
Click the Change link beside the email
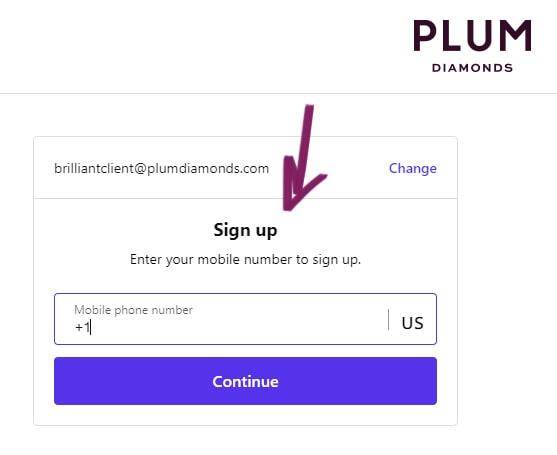click(412, 168)
